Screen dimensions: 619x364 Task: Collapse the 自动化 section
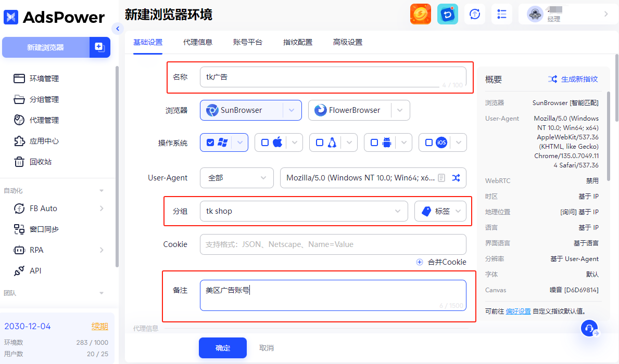click(x=102, y=190)
